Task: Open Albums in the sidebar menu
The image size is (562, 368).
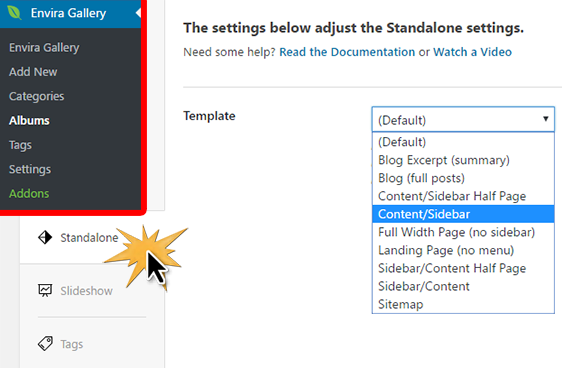Action: point(29,120)
